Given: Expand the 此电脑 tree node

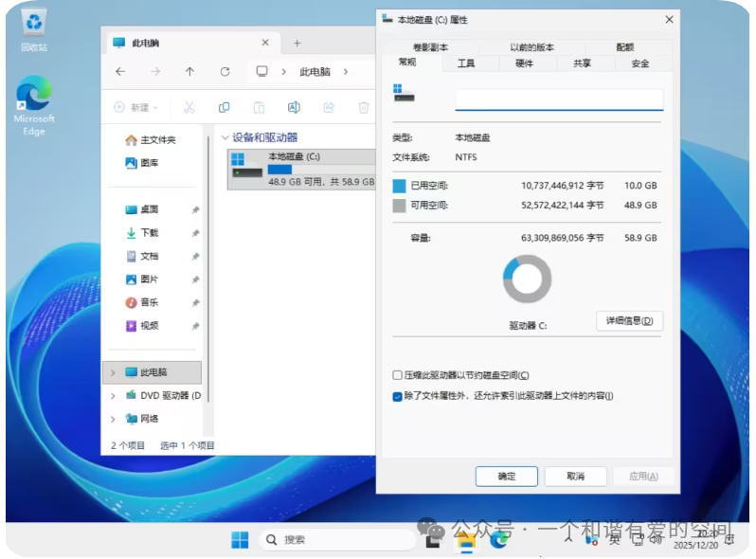Looking at the screenshot, I should tap(113, 372).
